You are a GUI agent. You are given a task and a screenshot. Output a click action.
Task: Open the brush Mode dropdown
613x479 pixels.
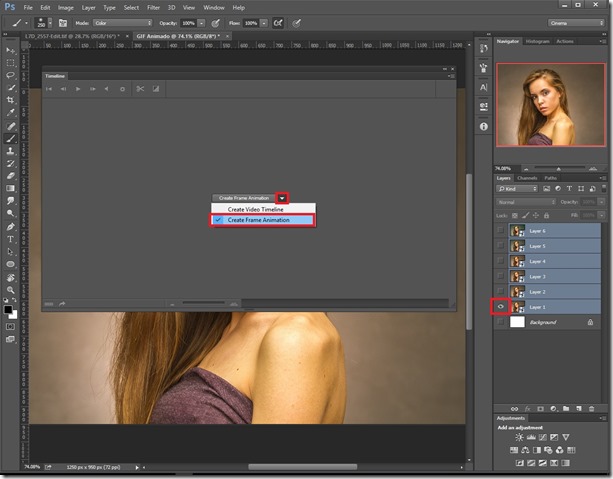122,23
